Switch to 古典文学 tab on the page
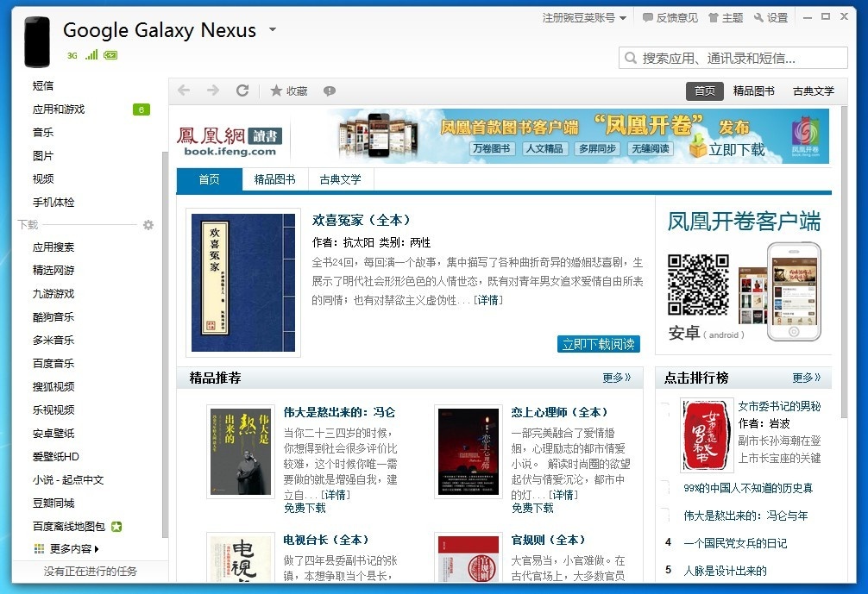 click(341, 179)
